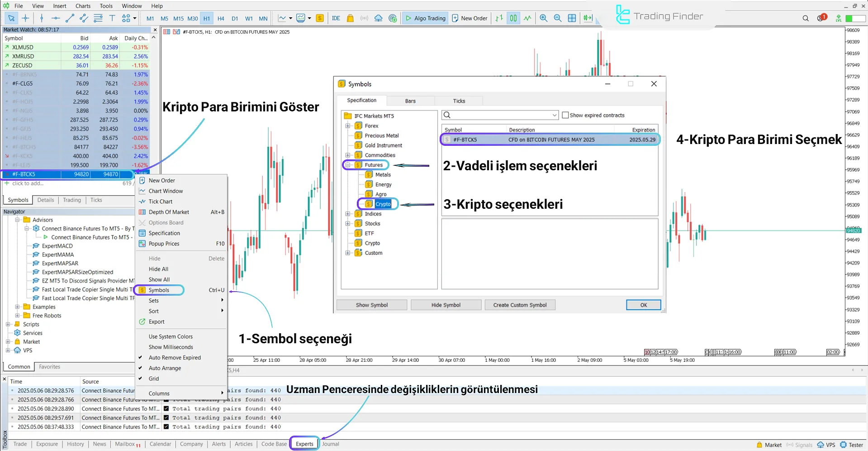
Task: Open the symbol search dropdown arrow
Action: tap(555, 115)
